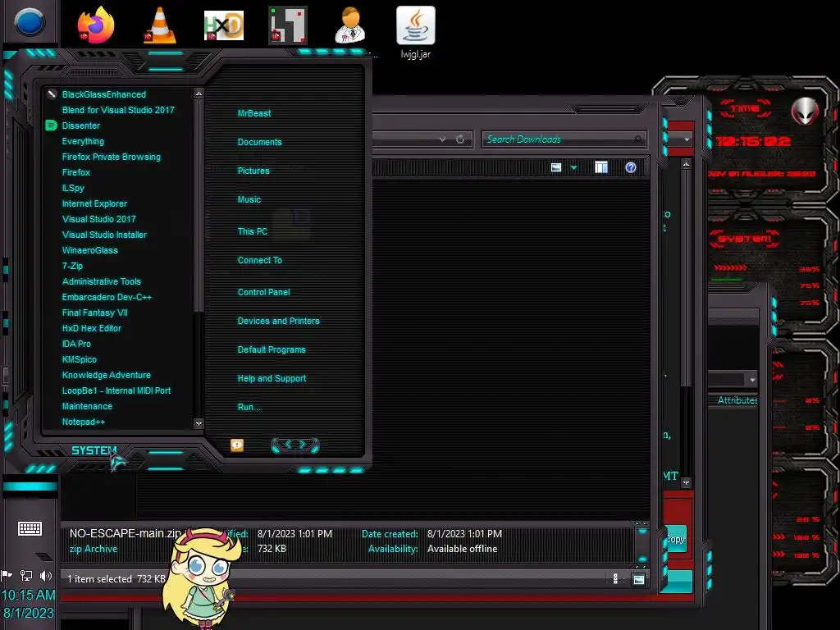
Task: Open MrBeast user folder in Start menu
Action: point(254,113)
